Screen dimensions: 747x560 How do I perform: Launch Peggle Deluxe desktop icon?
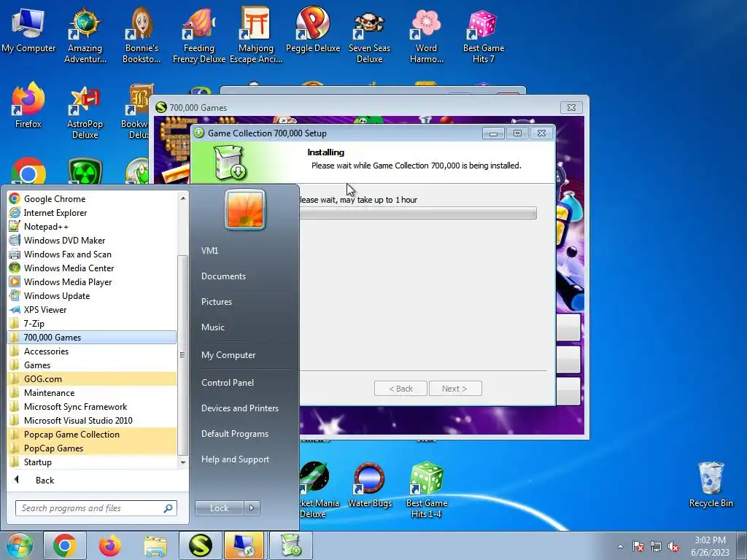pyautogui.click(x=312, y=31)
